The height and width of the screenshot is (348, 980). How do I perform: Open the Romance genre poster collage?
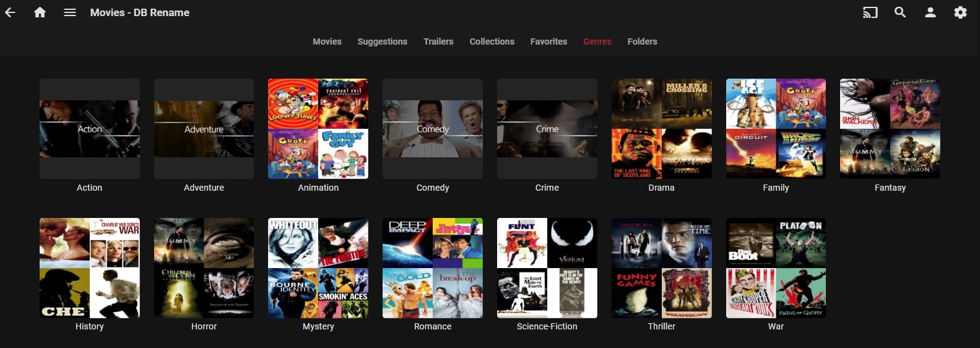click(x=433, y=268)
